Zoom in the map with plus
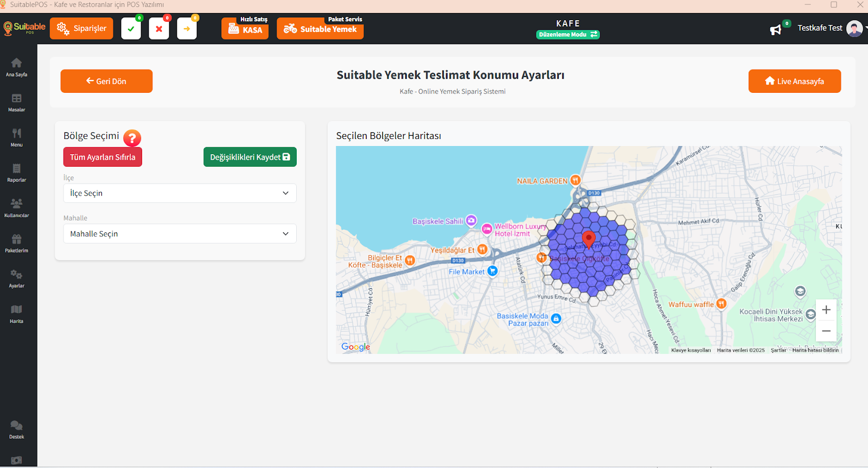This screenshot has width=868, height=468. 826,310
